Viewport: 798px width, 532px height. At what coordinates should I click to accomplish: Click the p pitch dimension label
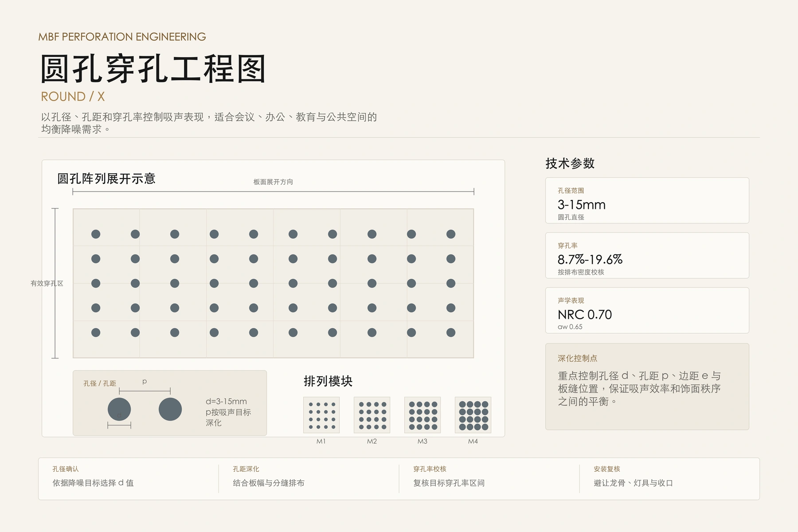point(145,382)
